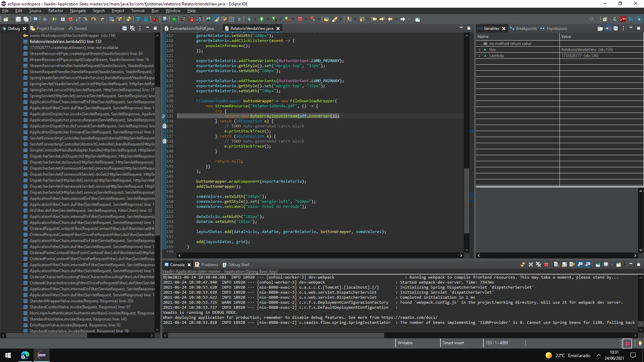Click Clear Console icon in Console toolbar
The image size is (644, 362).
556,265
